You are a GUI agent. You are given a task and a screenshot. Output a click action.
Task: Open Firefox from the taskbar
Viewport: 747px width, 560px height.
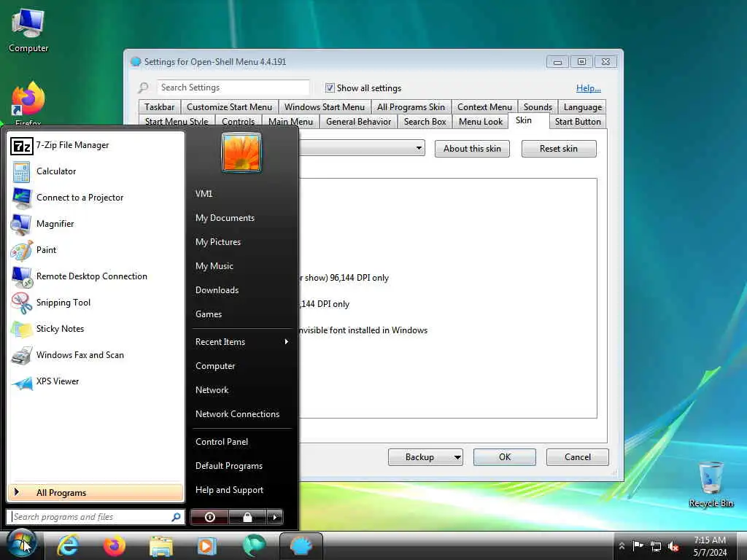tap(115, 545)
